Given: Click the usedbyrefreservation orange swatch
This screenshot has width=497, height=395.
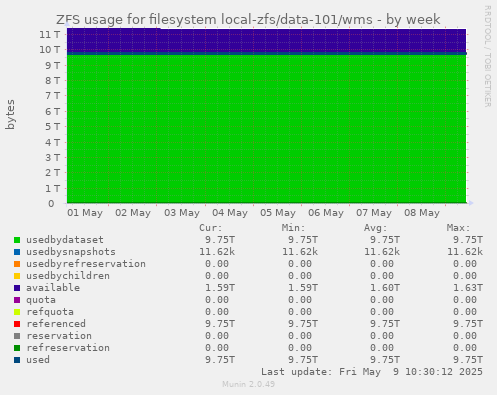Looking at the screenshot, I should coord(17,264).
